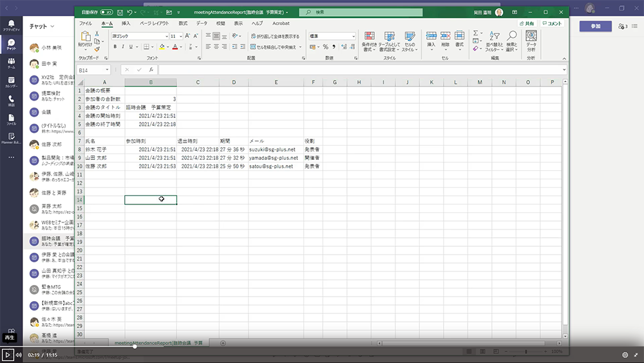Screen dimensions: 644x363
Task: Click the Join meeting button in Teams
Action: pos(595,26)
